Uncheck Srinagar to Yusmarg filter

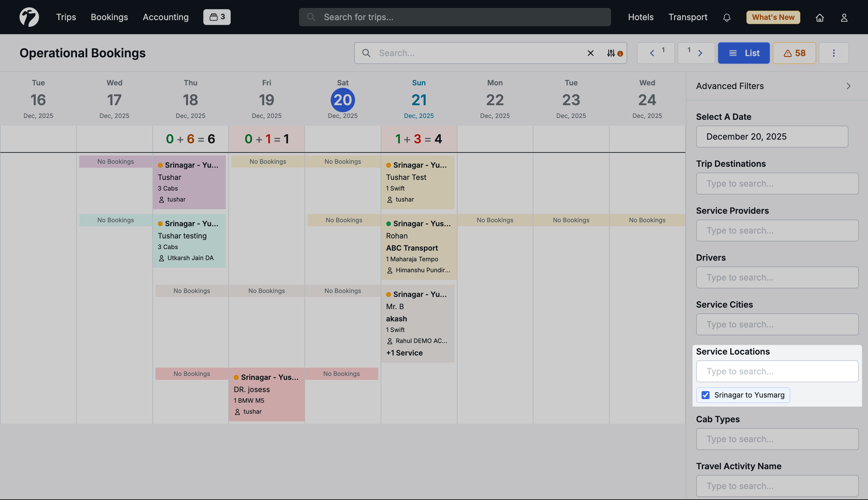[x=706, y=395]
